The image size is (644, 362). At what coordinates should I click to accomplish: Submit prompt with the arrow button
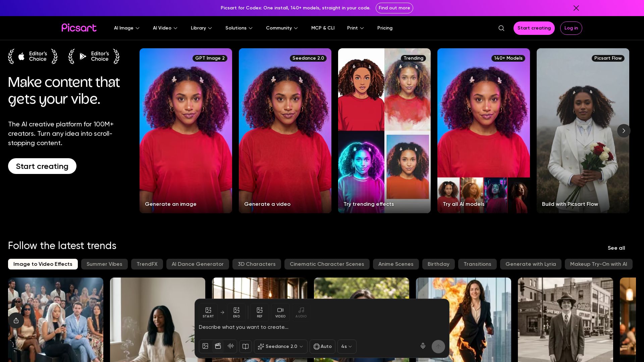(x=438, y=347)
